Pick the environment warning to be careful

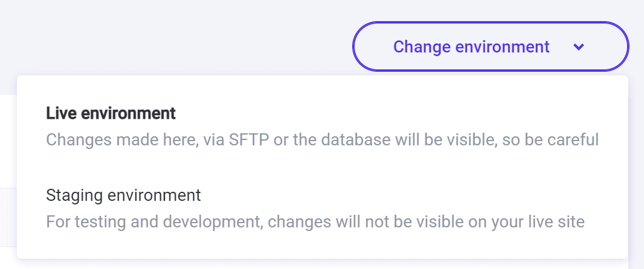tap(322, 127)
